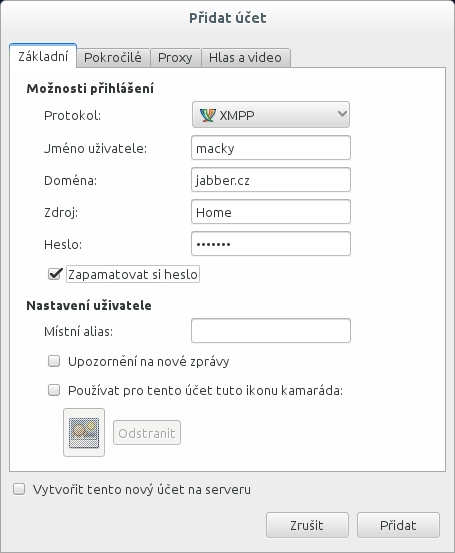Click the Odstranit button
Viewport: 455px width, 553px height.
click(147, 433)
